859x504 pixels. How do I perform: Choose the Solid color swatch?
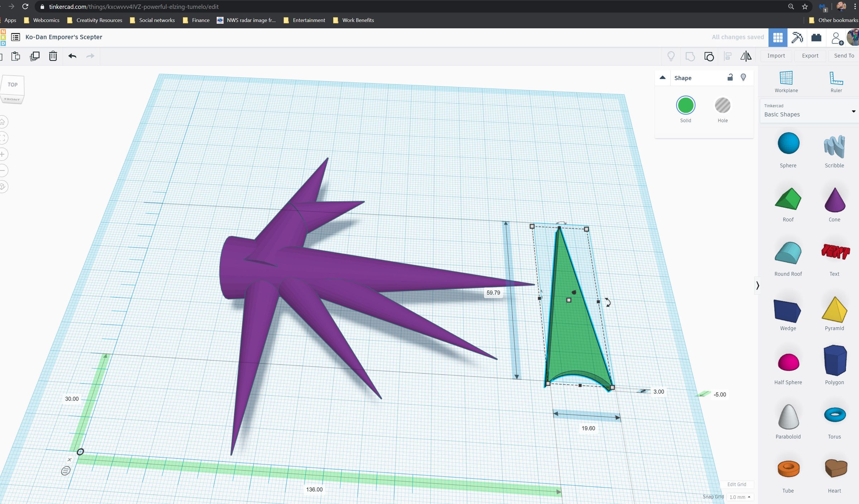pyautogui.click(x=685, y=106)
